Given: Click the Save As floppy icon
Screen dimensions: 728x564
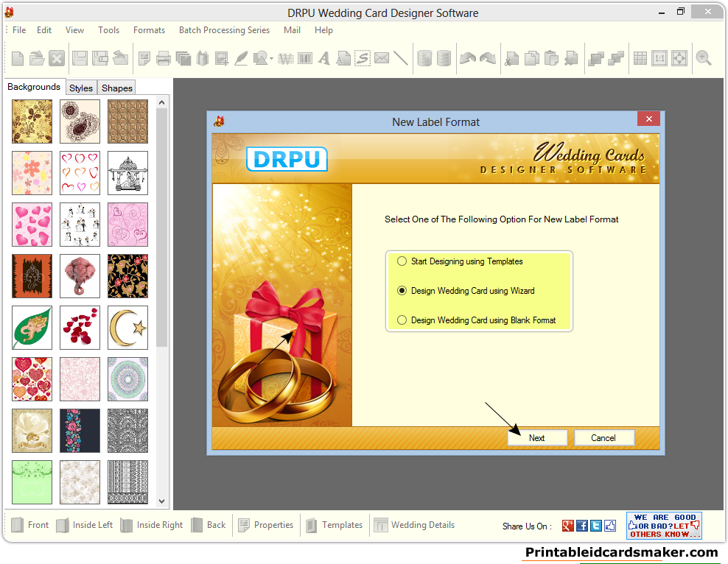Looking at the screenshot, I should click(99, 58).
